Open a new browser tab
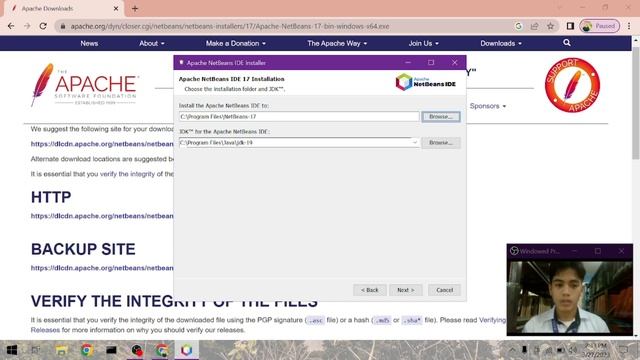This screenshot has width=640, height=360. pyautogui.click(x=135, y=8)
